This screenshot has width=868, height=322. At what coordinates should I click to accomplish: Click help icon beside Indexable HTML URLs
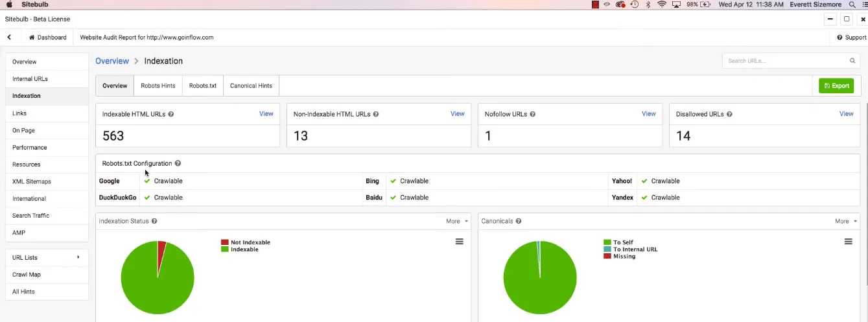(x=171, y=114)
